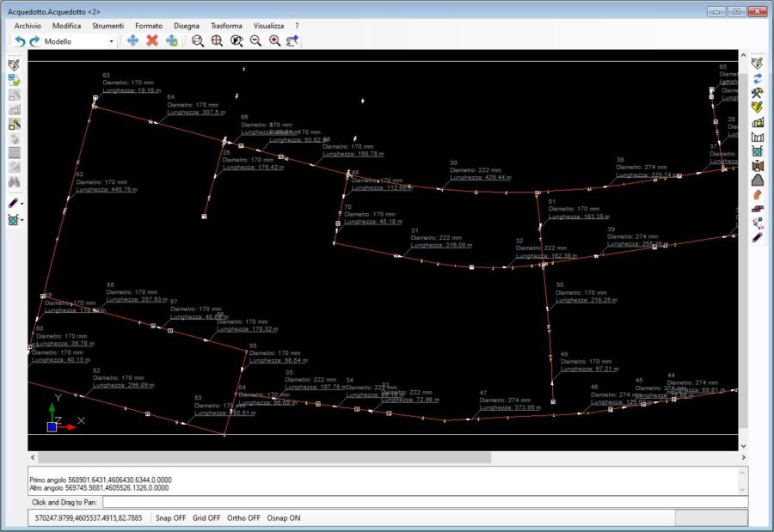
Task: Click the node network branch icon on right
Action: [x=757, y=223]
